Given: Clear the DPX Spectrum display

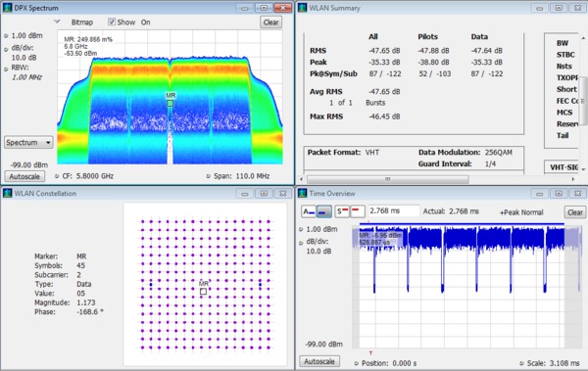Looking at the screenshot, I should [x=270, y=23].
